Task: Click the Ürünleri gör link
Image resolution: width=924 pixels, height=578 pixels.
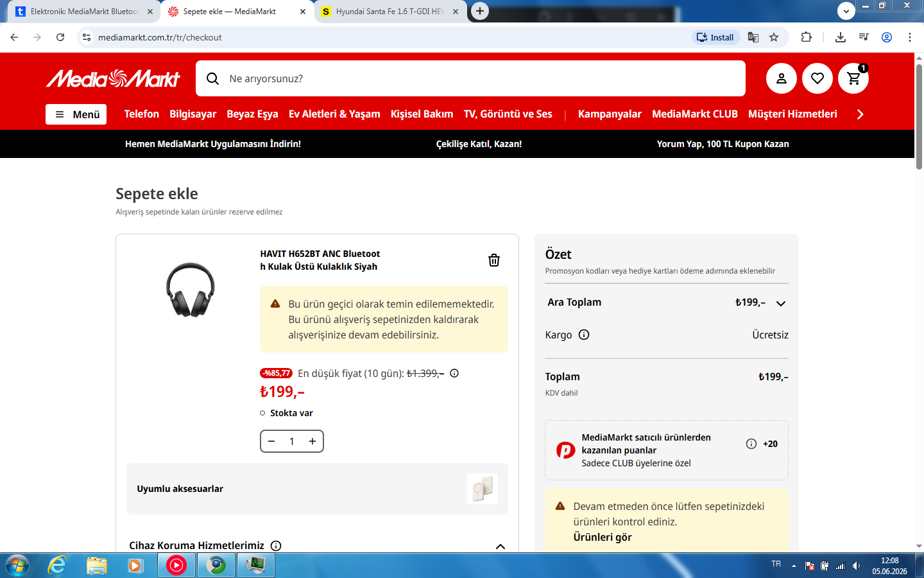Action: [603, 537]
